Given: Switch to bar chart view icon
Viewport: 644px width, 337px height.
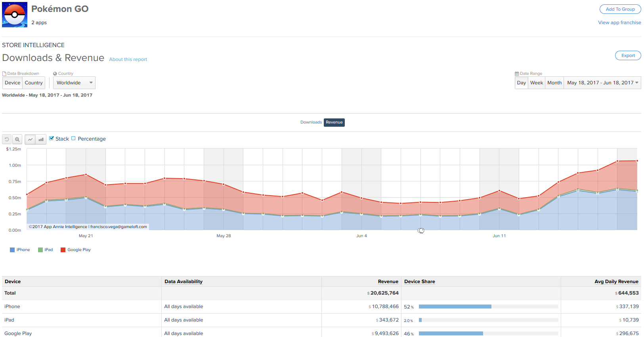Looking at the screenshot, I should 41,139.
